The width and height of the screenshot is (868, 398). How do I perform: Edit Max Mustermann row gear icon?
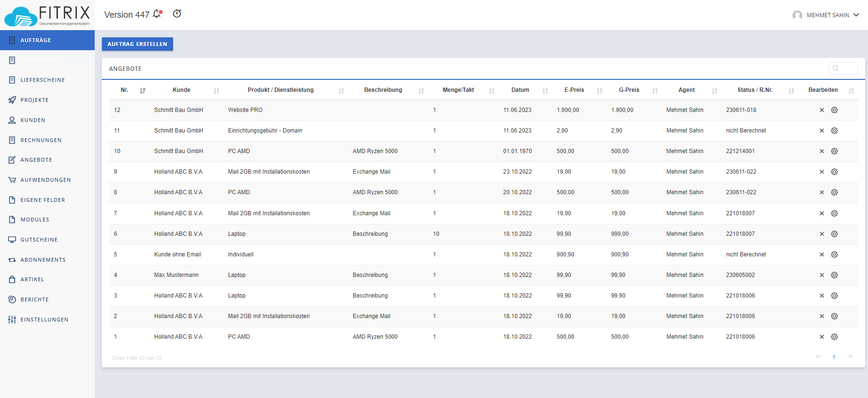click(835, 275)
